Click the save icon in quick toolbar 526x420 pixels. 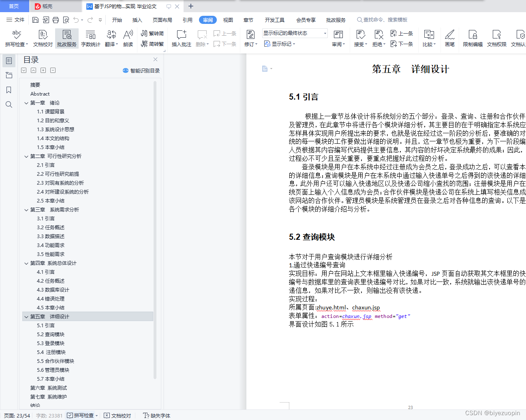[x=35, y=20]
